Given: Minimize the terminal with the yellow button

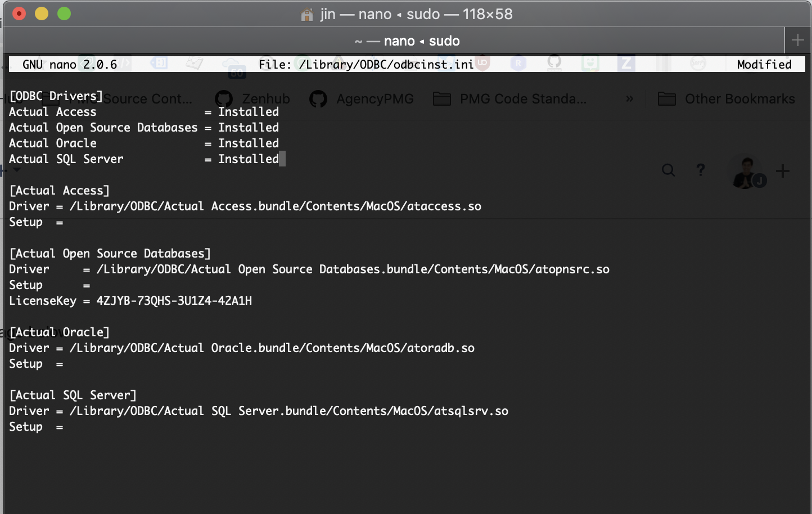Looking at the screenshot, I should point(42,13).
